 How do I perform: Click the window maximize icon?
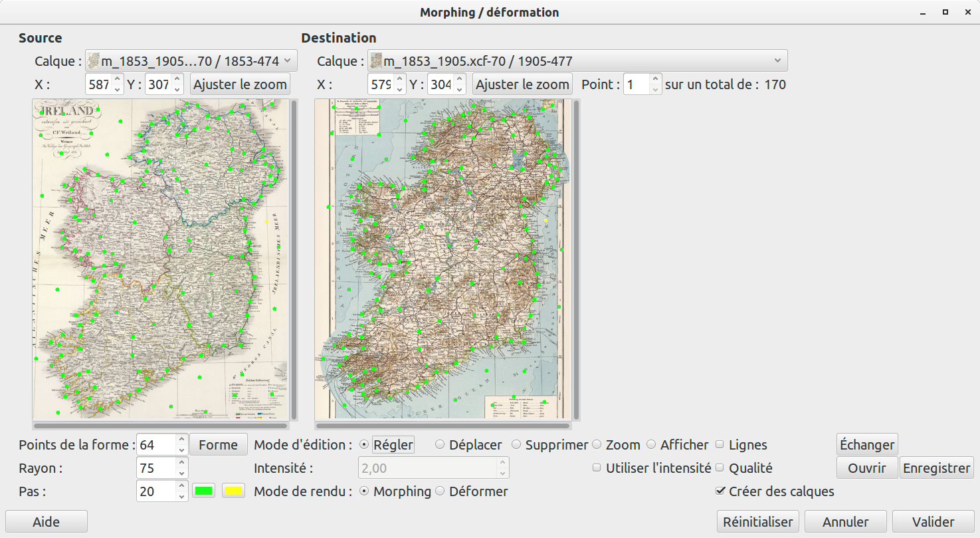click(944, 13)
